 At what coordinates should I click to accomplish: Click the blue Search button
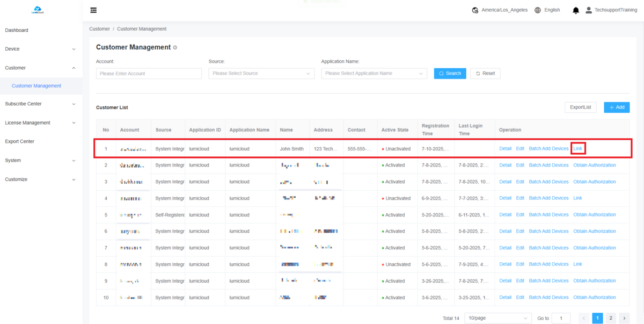point(450,74)
